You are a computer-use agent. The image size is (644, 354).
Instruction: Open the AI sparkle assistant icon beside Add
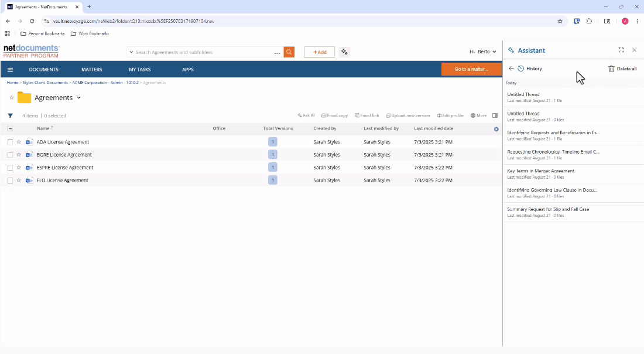click(x=344, y=52)
